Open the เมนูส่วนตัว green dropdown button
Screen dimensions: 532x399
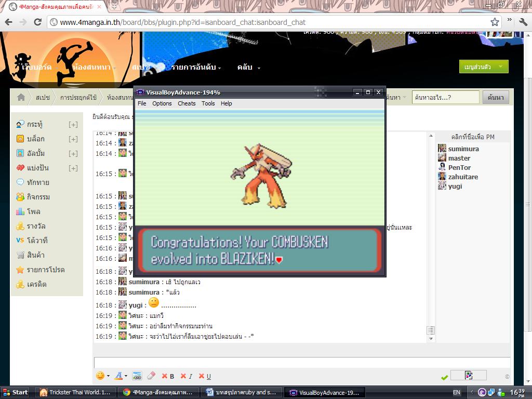click(484, 66)
